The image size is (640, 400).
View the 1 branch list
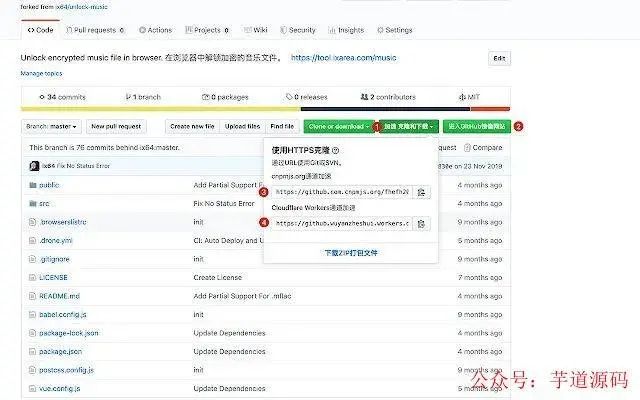[143, 97]
